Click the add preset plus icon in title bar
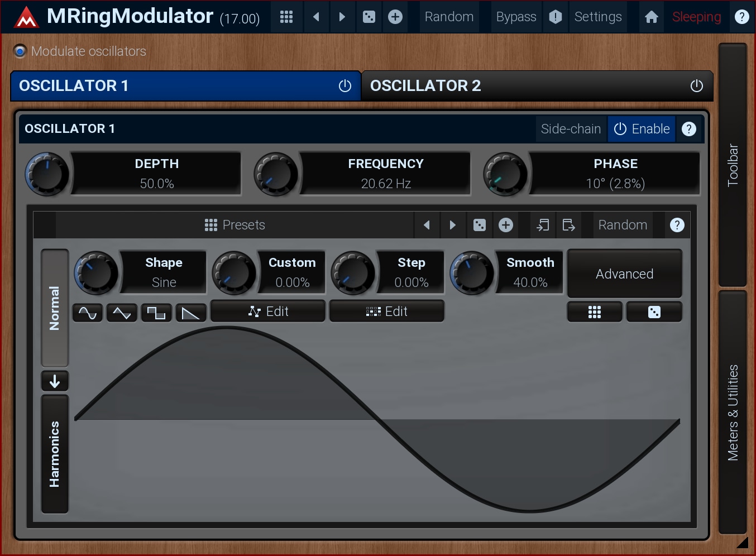This screenshot has height=556, width=756. (x=395, y=17)
